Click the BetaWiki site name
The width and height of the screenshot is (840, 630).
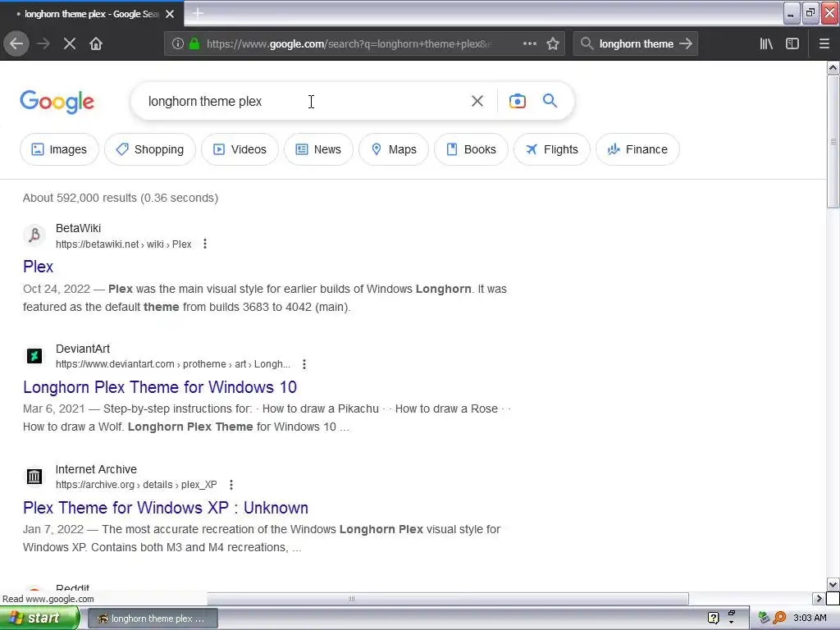pos(78,228)
